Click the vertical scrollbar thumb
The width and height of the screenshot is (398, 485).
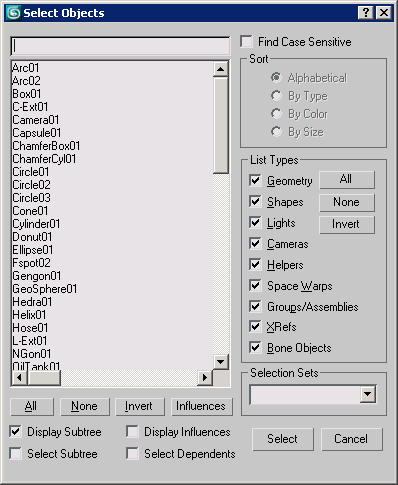[220, 125]
